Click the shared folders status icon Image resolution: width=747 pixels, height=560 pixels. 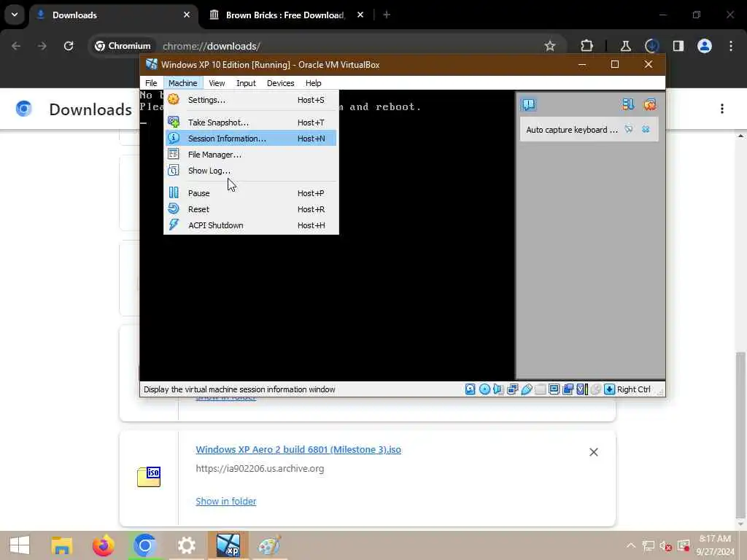click(x=541, y=389)
